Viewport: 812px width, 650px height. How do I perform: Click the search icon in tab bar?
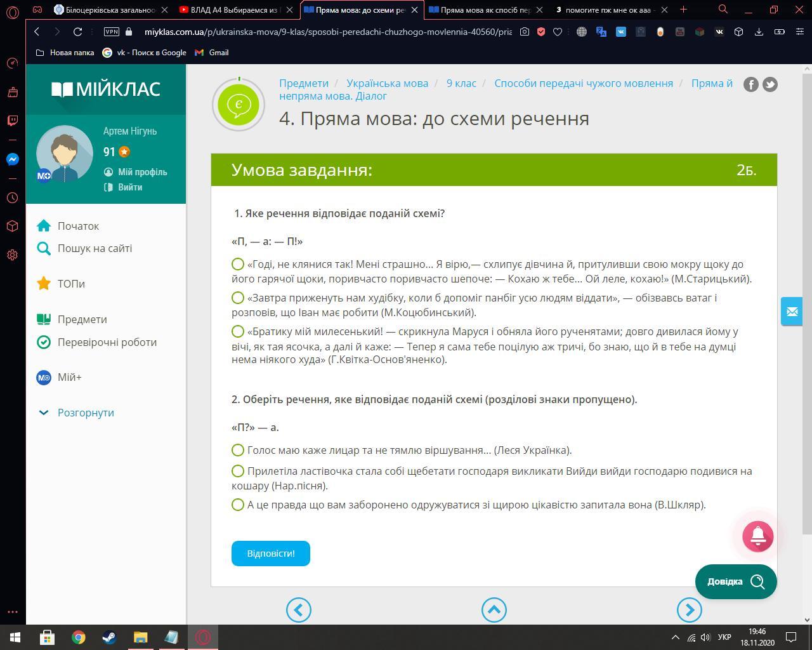[723, 10]
